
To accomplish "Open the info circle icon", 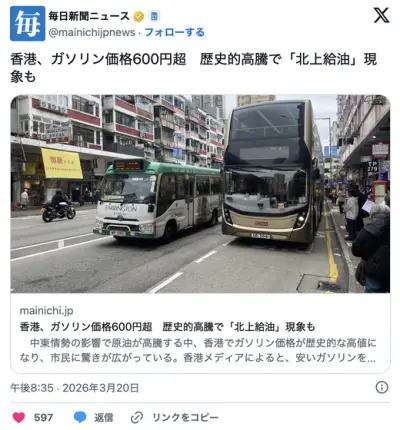I will click(382, 387).
